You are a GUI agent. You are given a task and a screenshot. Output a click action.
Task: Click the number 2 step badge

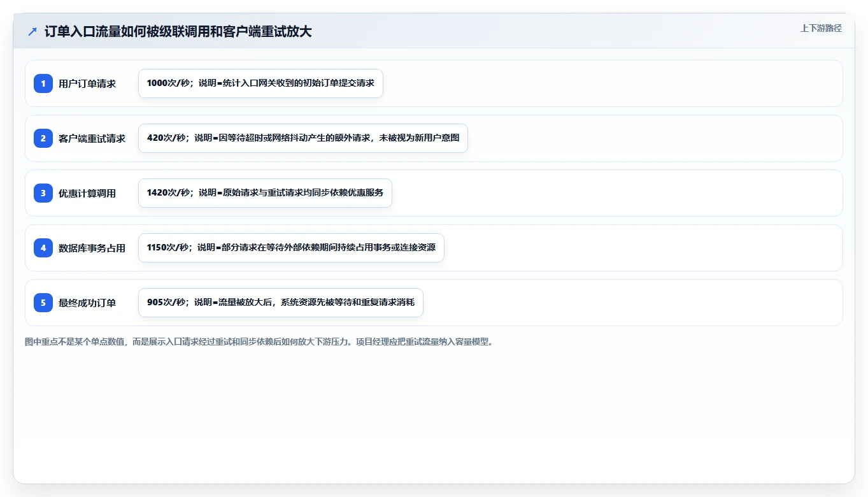(x=43, y=138)
